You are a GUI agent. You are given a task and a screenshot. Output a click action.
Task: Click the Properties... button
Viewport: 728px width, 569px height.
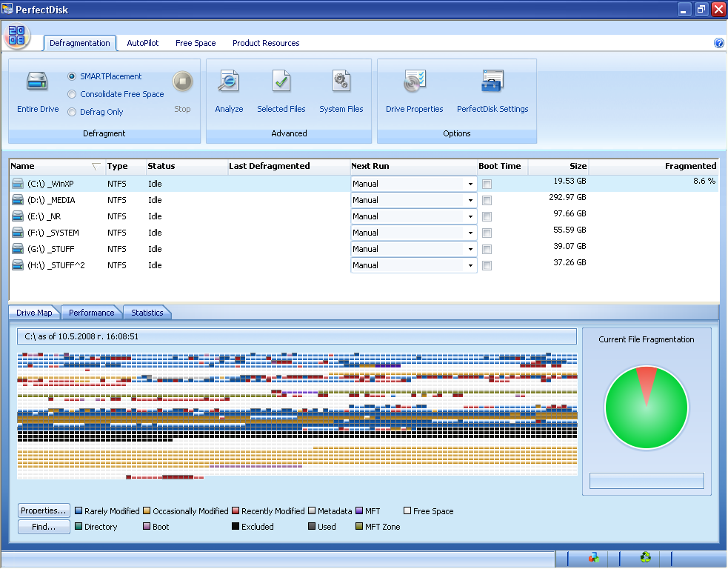44,510
